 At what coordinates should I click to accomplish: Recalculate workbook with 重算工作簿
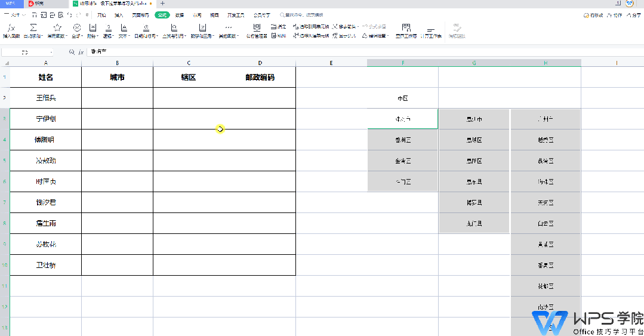tap(406, 30)
